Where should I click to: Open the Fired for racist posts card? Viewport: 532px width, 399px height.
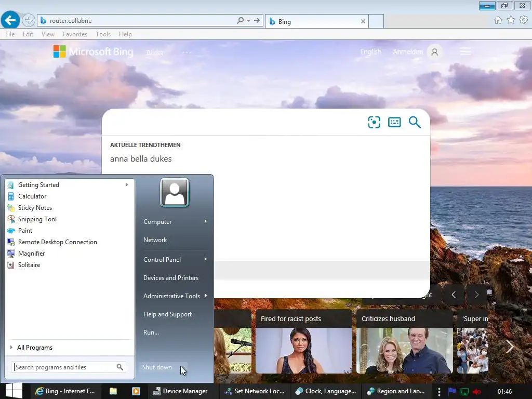coord(303,341)
